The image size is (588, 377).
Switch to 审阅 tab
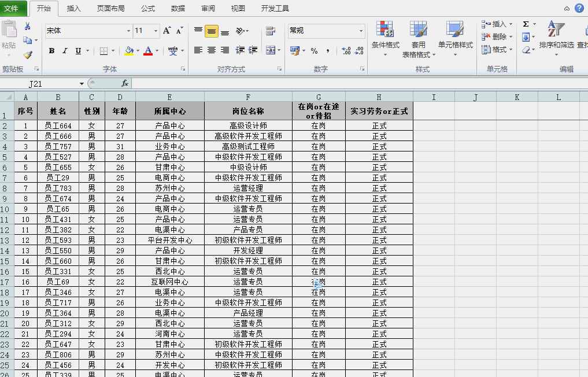tap(208, 8)
